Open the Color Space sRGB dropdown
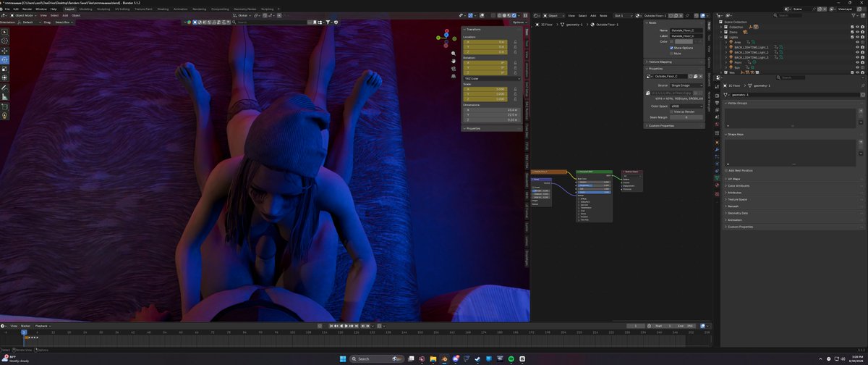Viewport: 868px width, 365px height. [x=686, y=106]
